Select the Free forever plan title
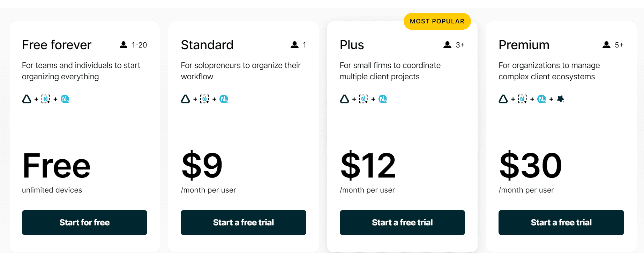The height and width of the screenshot is (253, 644). click(x=57, y=45)
